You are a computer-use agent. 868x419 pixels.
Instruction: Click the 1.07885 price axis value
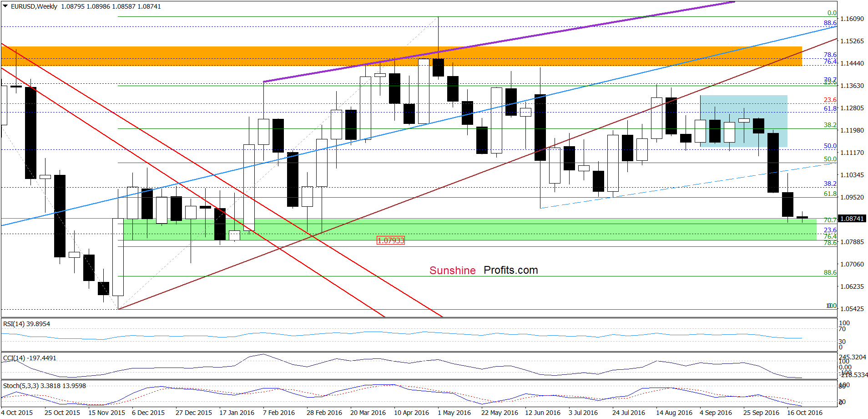852,242
